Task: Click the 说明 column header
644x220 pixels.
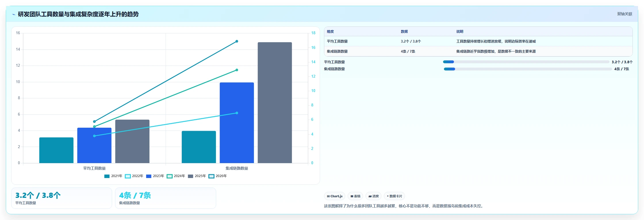Action: click(x=460, y=32)
